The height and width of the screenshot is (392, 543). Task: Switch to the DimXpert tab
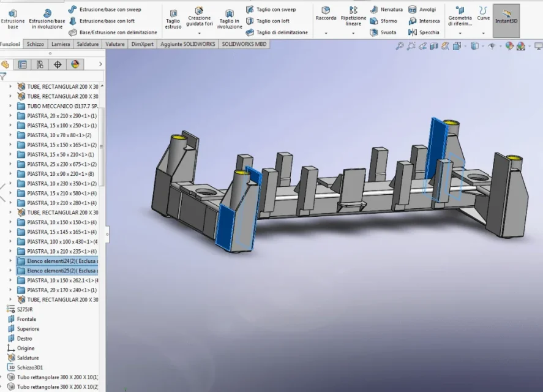pyautogui.click(x=142, y=44)
